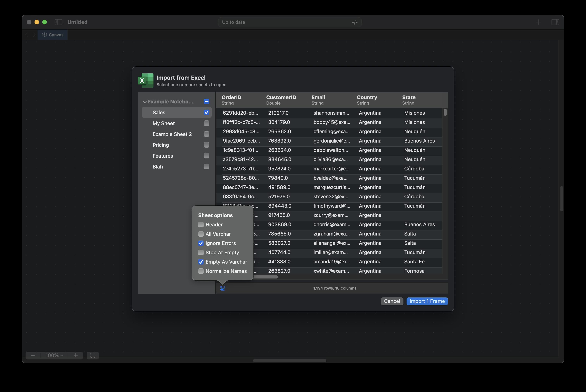Toggle the Example Notebook mixed-state checkbox
This screenshot has width=586, height=392.
point(206,101)
